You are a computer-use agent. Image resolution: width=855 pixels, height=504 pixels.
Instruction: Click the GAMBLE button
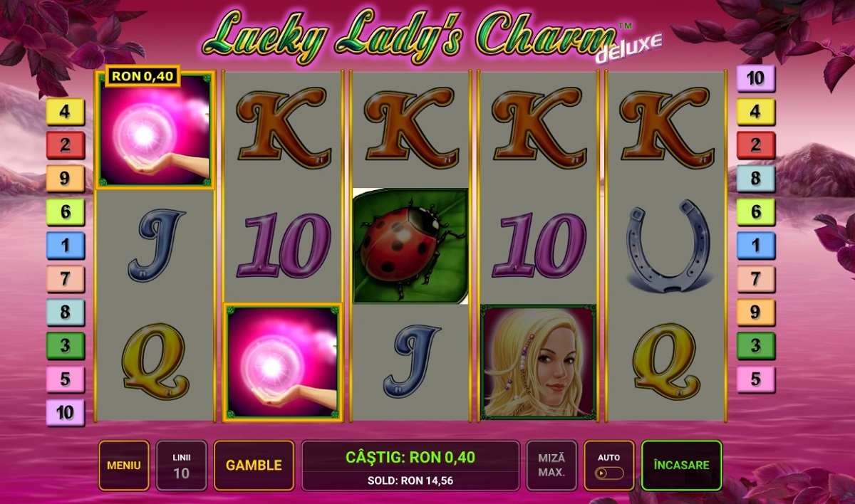[x=254, y=466]
